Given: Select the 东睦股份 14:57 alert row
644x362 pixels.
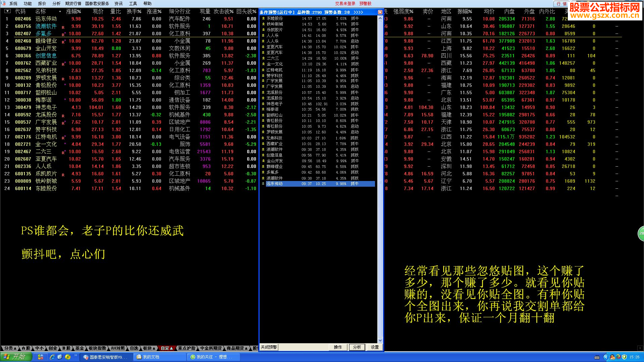Looking at the screenshot, I should click(319, 19).
